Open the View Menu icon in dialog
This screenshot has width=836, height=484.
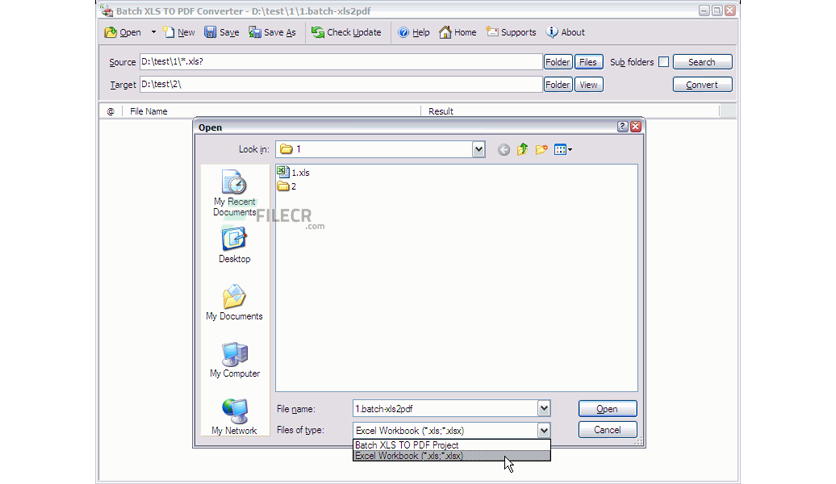coord(562,150)
